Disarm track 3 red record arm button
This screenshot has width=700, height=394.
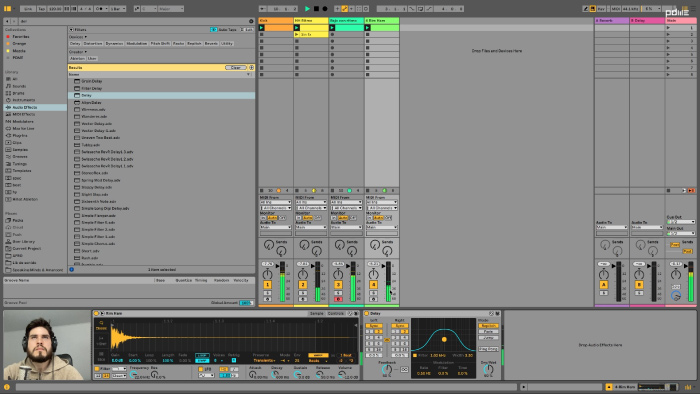click(x=338, y=299)
